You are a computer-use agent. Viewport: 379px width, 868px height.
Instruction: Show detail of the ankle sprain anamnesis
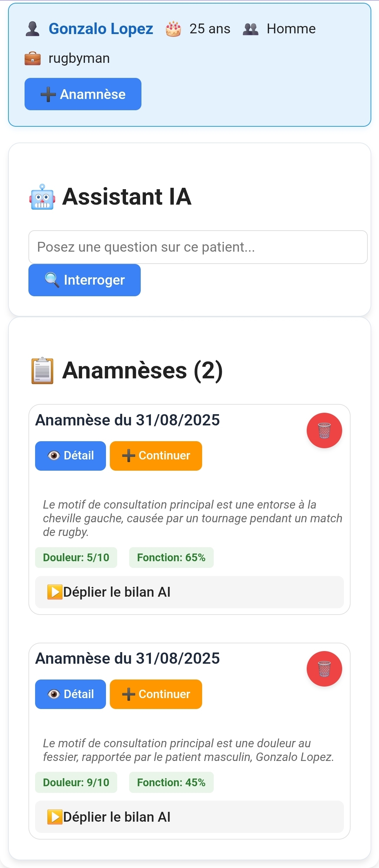pyautogui.click(x=70, y=456)
